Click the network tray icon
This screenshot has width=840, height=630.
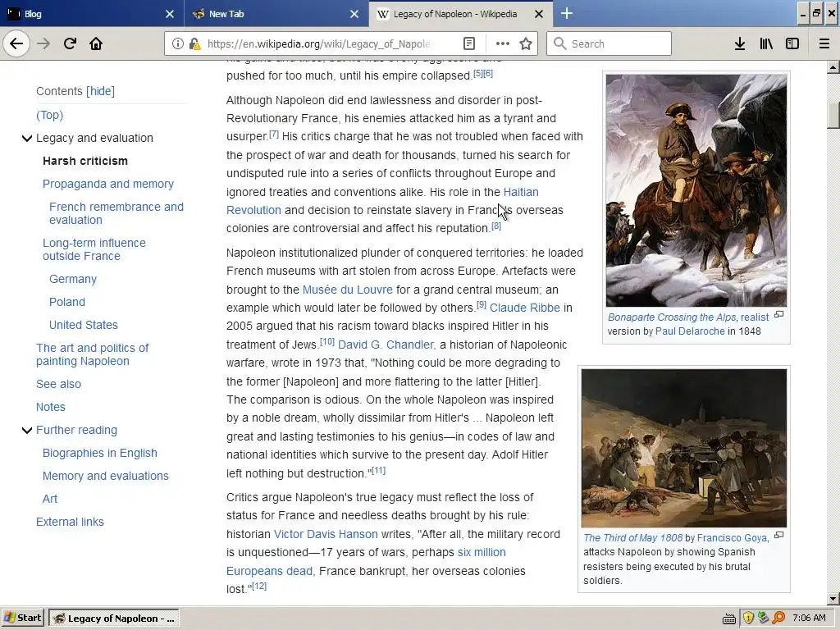pos(763,619)
